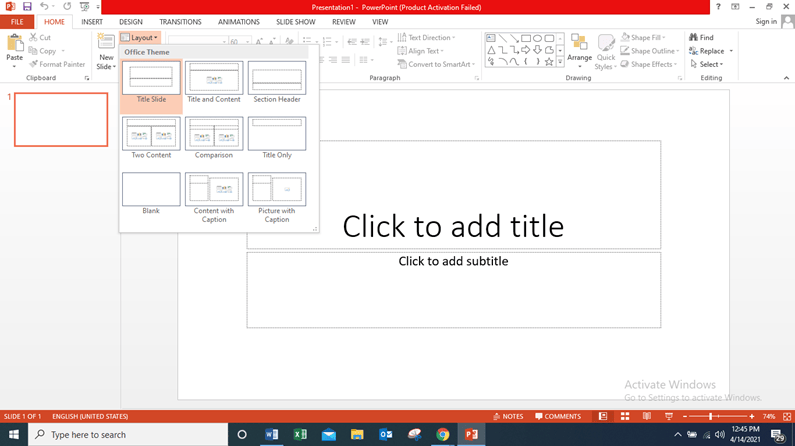This screenshot has height=446, width=795.
Task: Switch to the INSERT tab
Action: [x=92, y=21]
